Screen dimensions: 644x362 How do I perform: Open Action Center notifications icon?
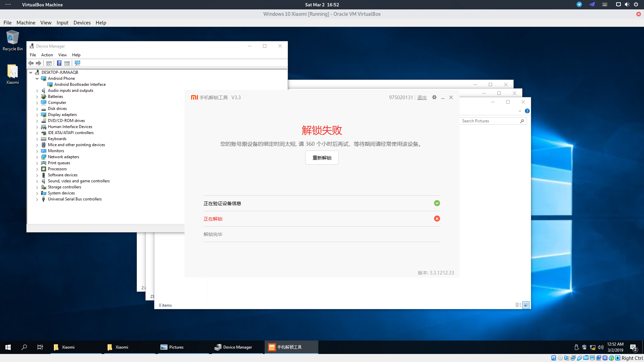[x=633, y=348]
